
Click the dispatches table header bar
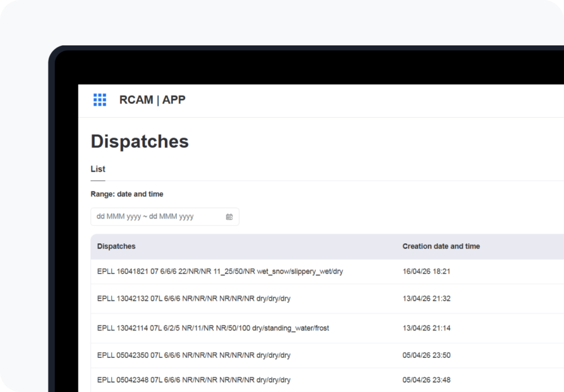(x=327, y=247)
